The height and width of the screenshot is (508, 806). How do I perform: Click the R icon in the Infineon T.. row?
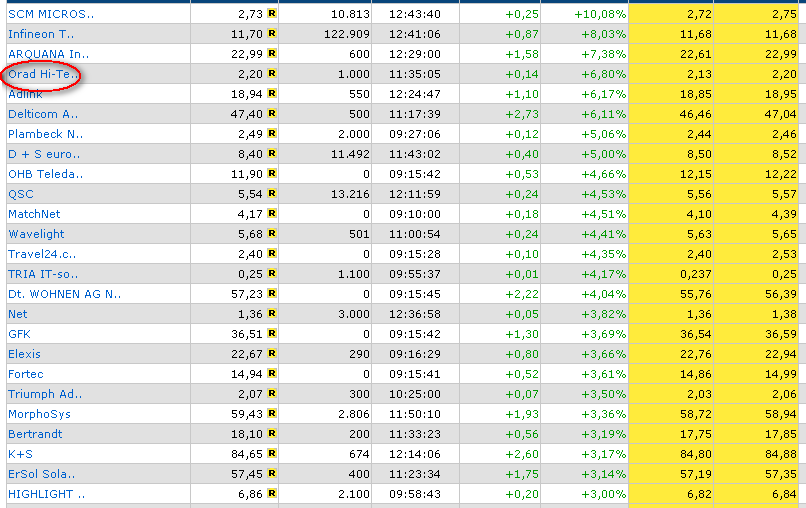coord(272,33)
